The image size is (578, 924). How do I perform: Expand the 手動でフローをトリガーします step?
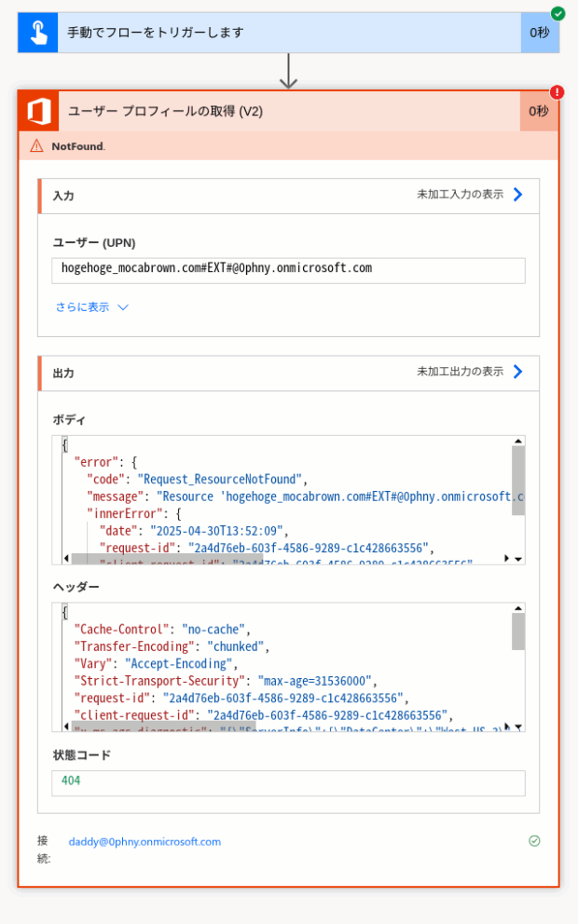pyautogui.click(x=288, y=33)
